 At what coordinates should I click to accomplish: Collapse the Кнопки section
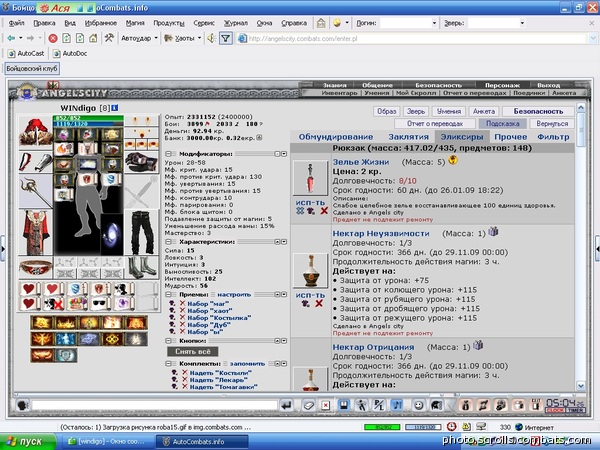coord(168,341)
